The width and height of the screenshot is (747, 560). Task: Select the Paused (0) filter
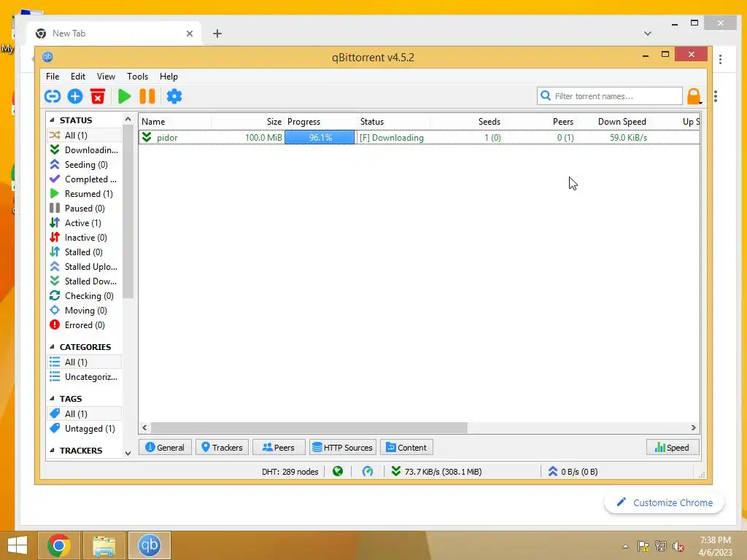pos(84,208)
